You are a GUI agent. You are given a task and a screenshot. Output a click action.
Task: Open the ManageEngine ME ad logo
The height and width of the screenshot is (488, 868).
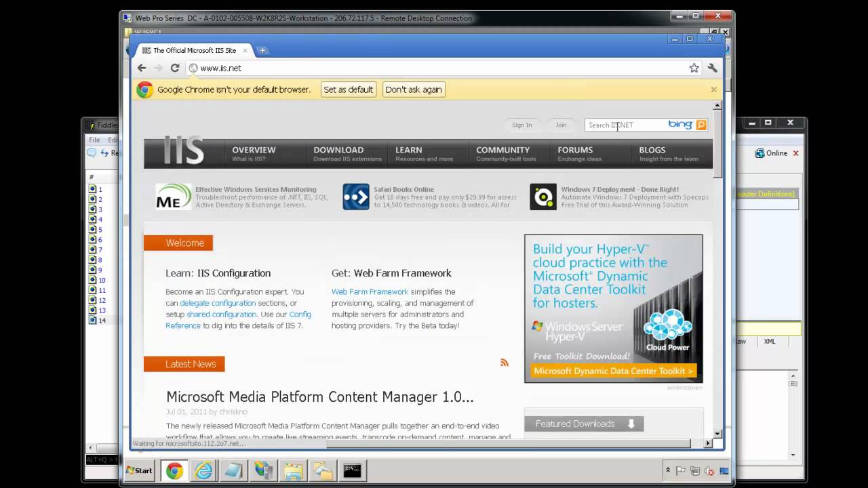pyautogui.click(x=173, y=197)
